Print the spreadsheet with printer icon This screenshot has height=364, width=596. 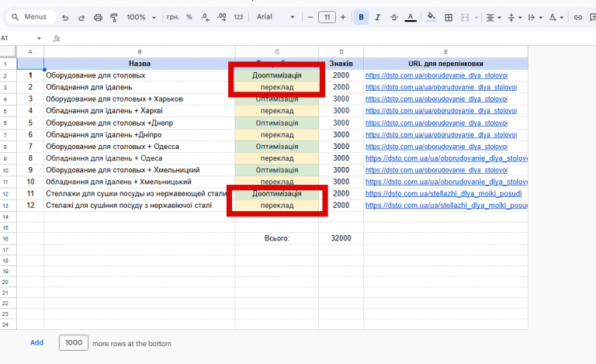click(x=98, y=17)
